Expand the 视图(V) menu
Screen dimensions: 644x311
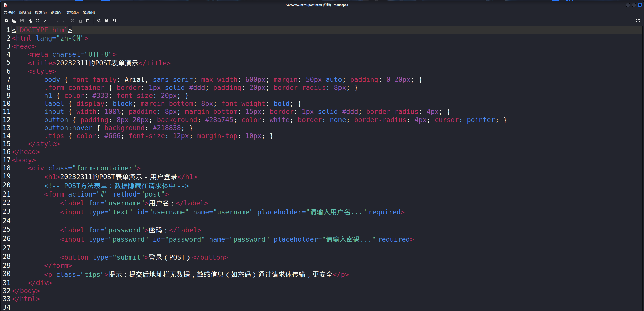(x=56, y=12)
